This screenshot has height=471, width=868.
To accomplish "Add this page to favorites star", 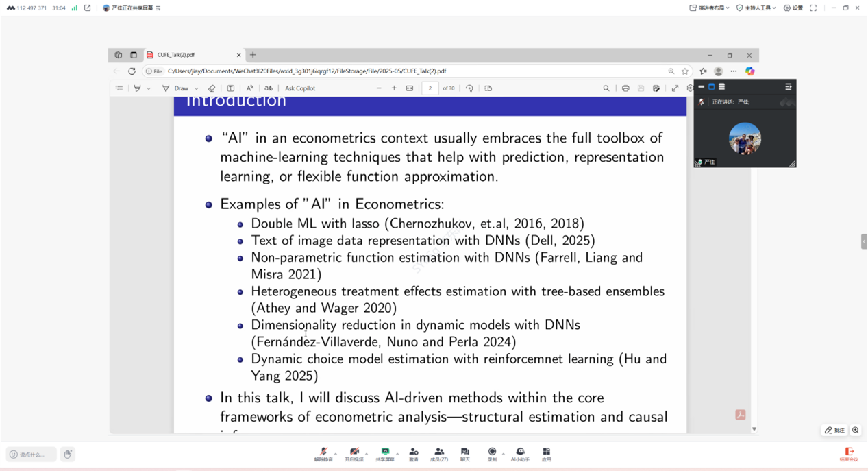I will click(685, 71).
